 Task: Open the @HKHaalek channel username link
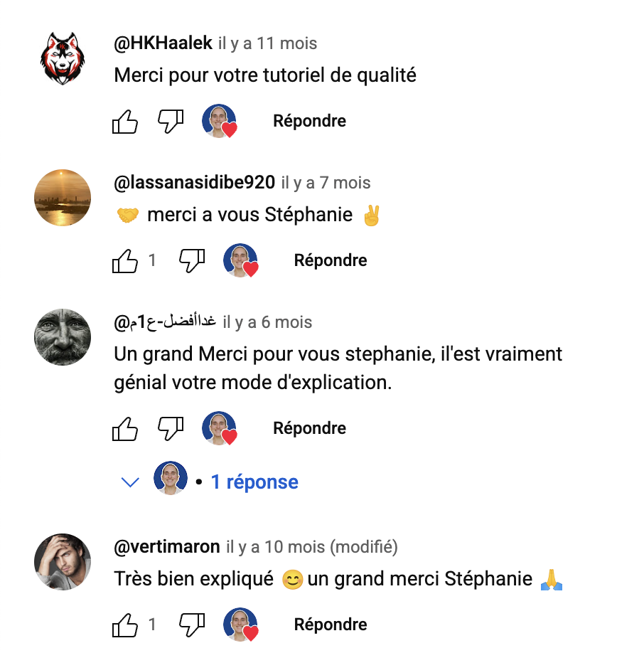[163, 43]
